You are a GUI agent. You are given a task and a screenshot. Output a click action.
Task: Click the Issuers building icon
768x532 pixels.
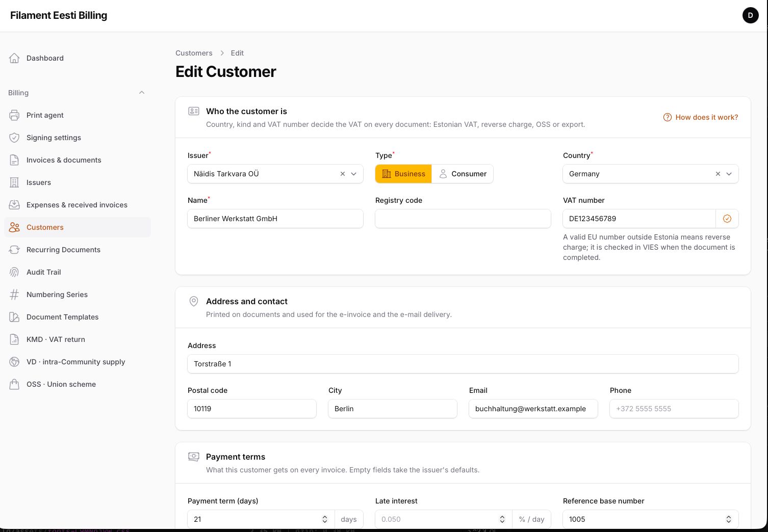click(x=14, y=182)
